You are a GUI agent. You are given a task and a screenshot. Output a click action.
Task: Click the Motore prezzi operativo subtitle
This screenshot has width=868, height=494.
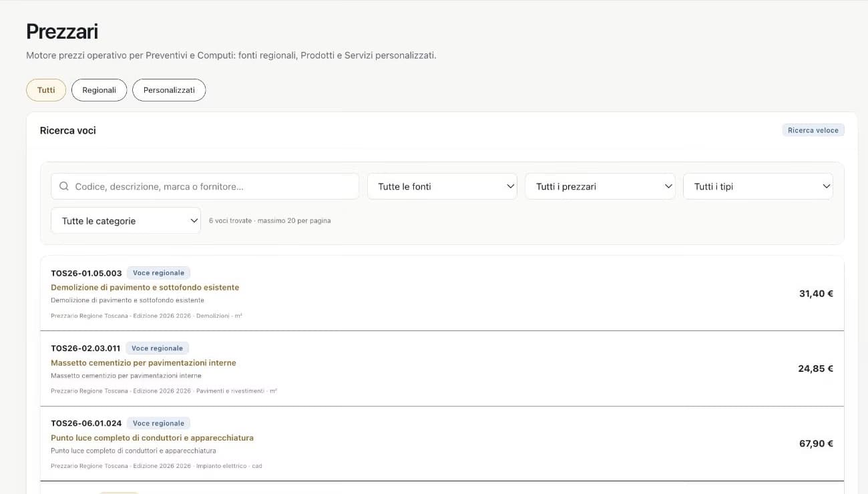coord(231,55)
